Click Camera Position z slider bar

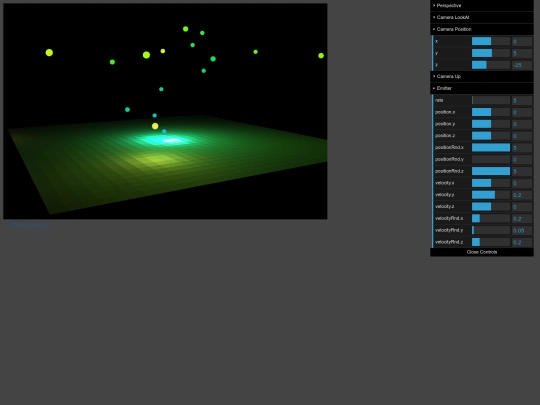491,65
